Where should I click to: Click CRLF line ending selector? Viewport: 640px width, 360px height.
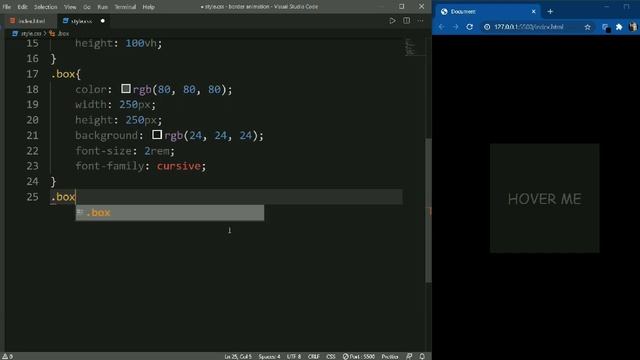pyautogui.click(x=313, y=356)
